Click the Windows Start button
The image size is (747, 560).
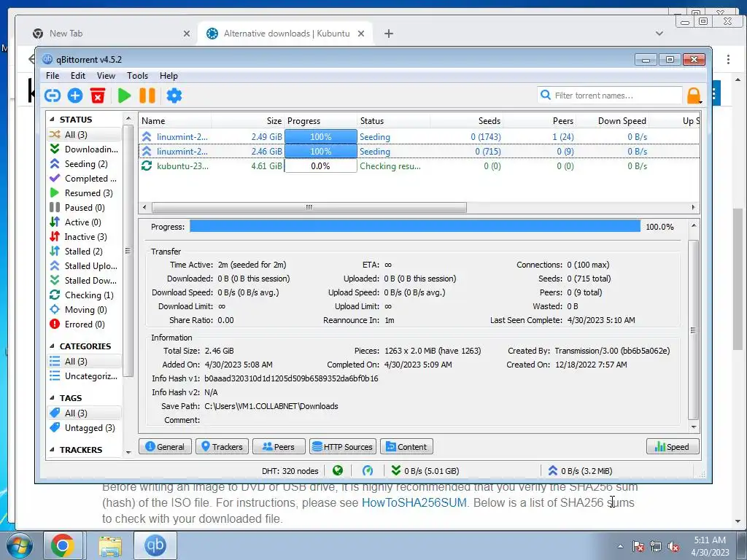(x=18, y=545)
